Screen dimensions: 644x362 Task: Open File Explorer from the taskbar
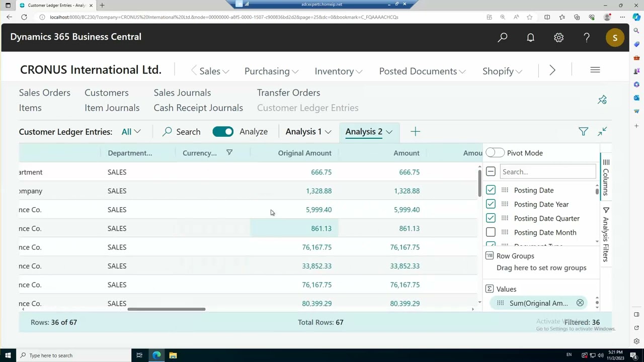click(x=173, y=355)
